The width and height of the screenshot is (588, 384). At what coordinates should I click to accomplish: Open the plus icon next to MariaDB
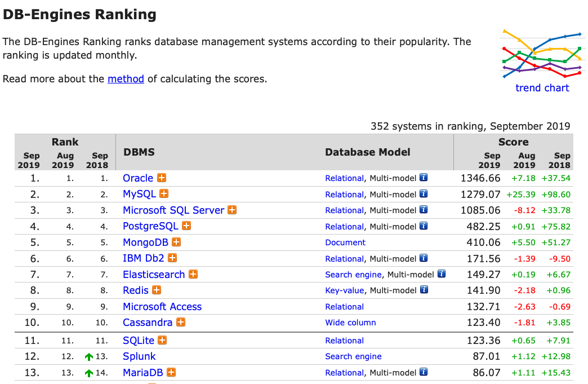coord(171,372)
